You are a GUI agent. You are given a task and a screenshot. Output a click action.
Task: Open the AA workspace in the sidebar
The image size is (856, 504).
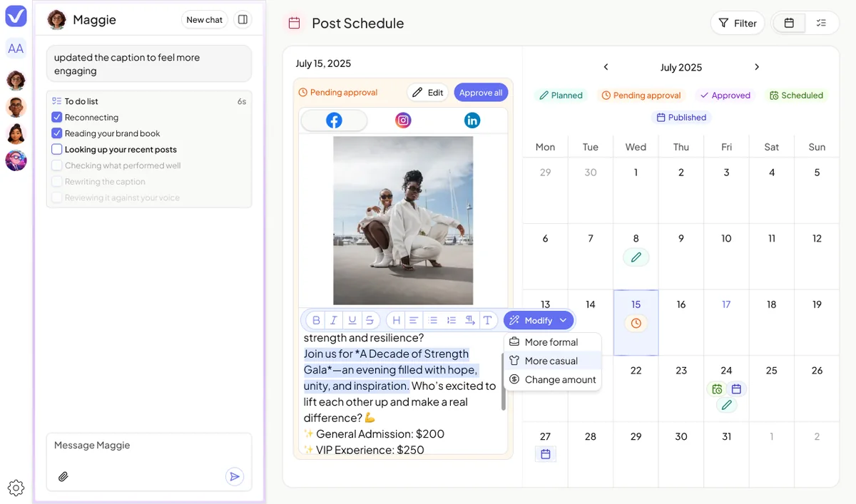pyautogui.click(x=16, y=48)
